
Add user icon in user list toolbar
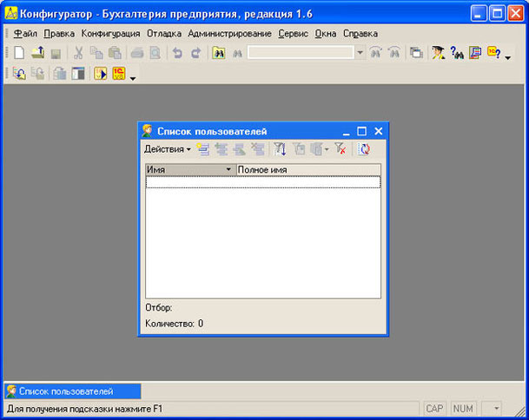click(x=203, y=149)
